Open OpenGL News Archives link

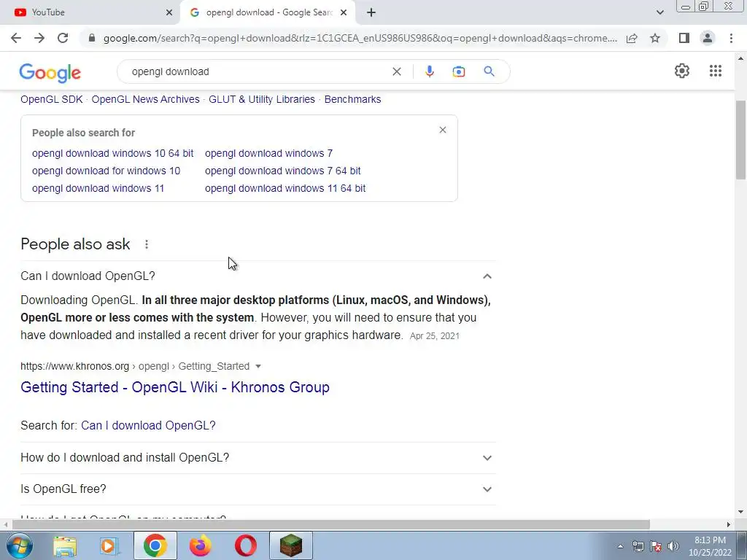(145, 99)
